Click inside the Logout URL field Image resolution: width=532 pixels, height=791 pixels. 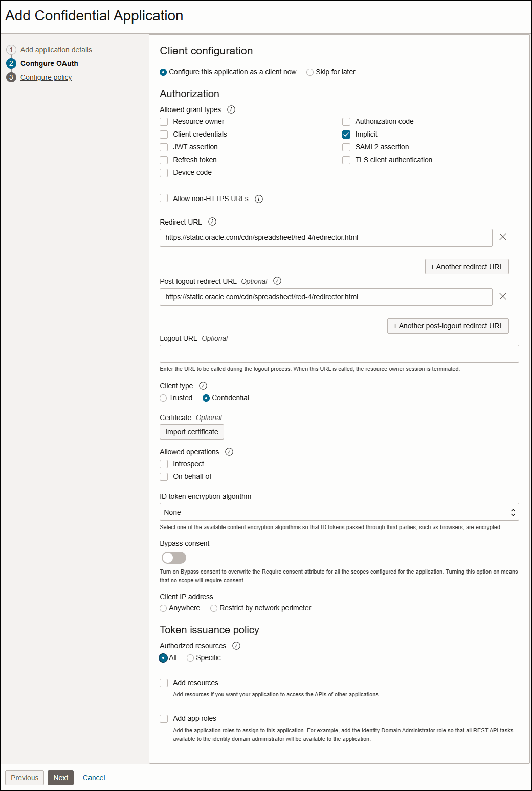coord(339,354)
